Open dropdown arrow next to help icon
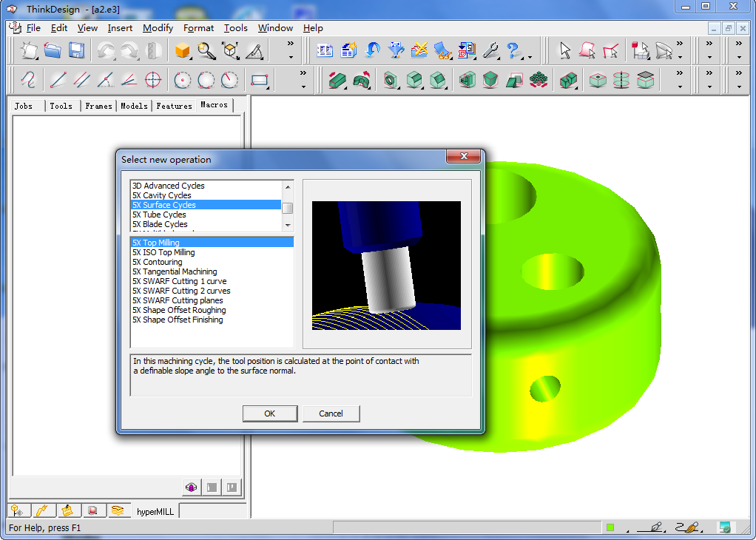 click(530, 58)
